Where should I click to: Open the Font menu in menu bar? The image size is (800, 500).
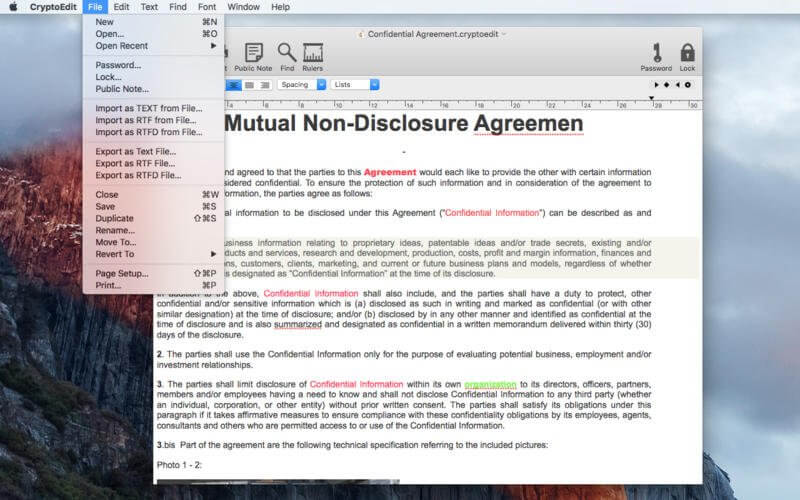coord(207,7)
